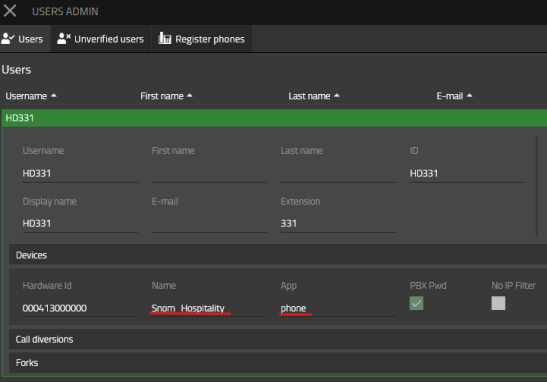Collapse the Devices section header

pos(278,255)
